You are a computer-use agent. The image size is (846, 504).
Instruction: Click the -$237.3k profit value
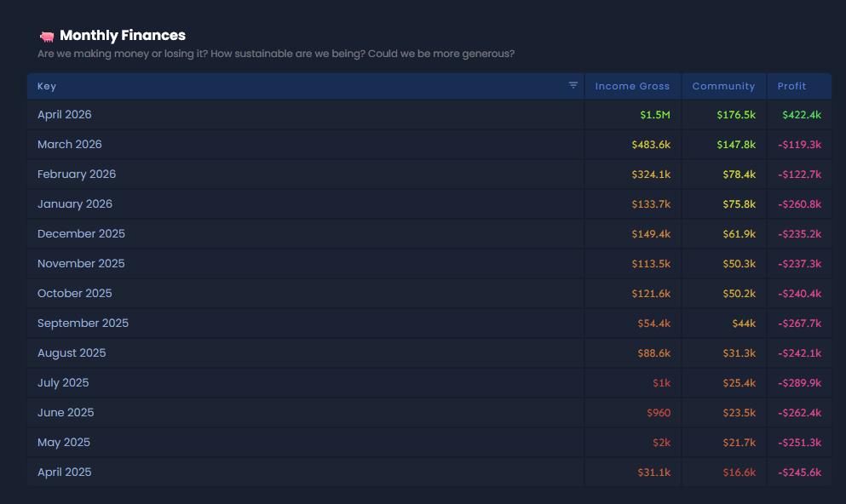[800, 264]
